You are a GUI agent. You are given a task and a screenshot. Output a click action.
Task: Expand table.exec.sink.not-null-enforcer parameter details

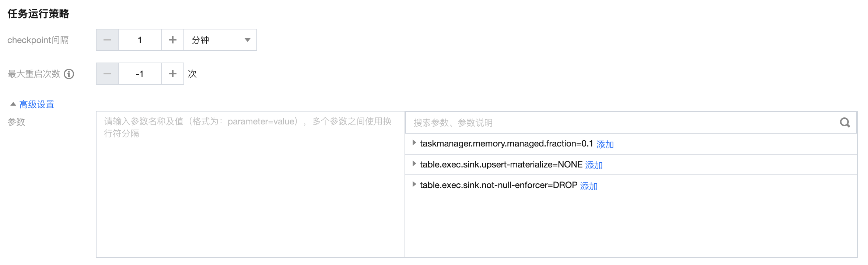tap(414, 184)
